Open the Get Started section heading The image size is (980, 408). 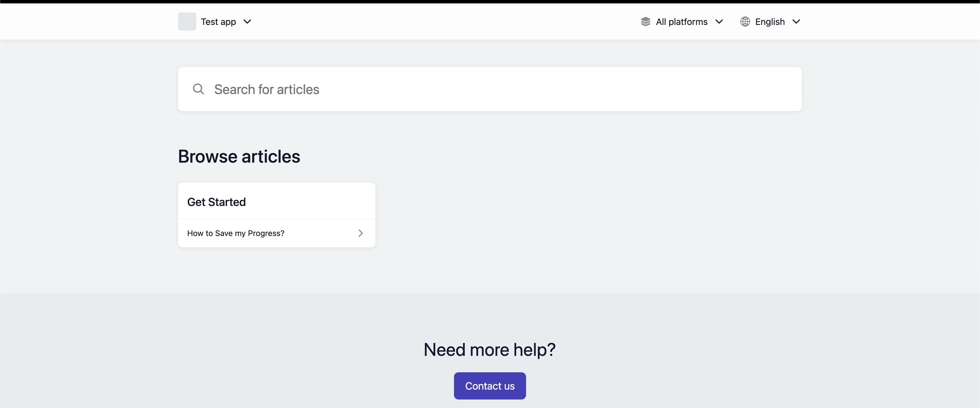click(x=216, y=202)
